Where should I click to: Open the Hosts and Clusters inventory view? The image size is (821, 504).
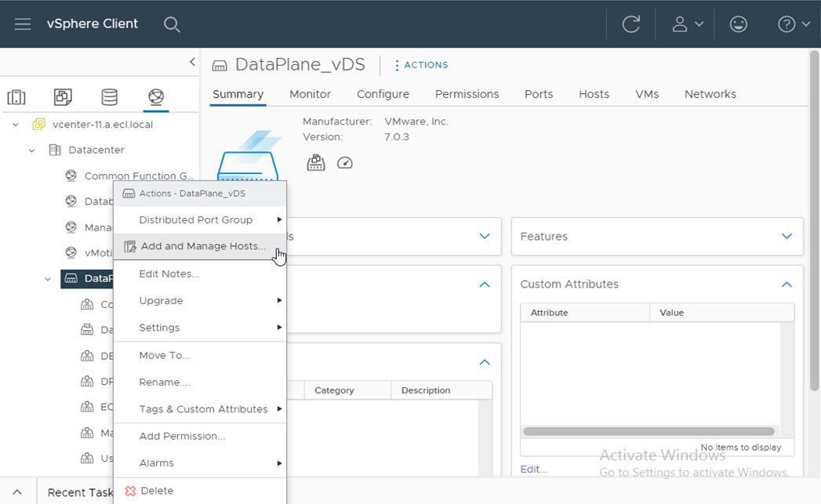[x=16, y=97]
